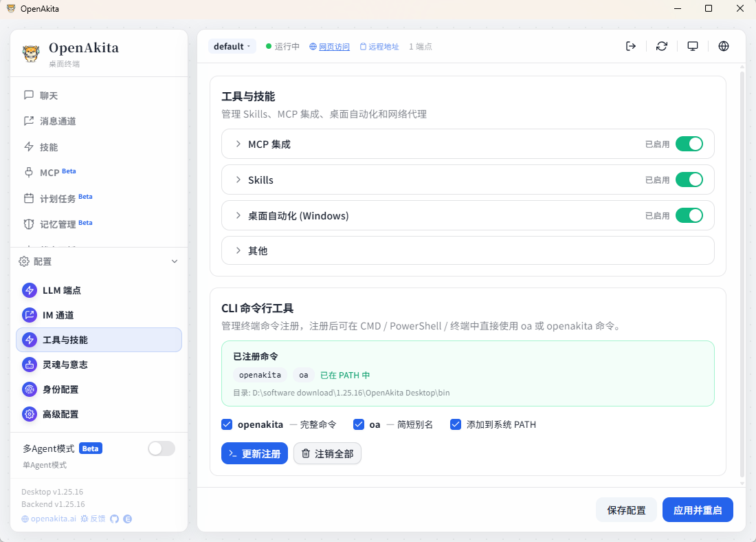Toggle the MCP 集成 enabled switch
Screen dimensions: 756x542
(689, 144)
